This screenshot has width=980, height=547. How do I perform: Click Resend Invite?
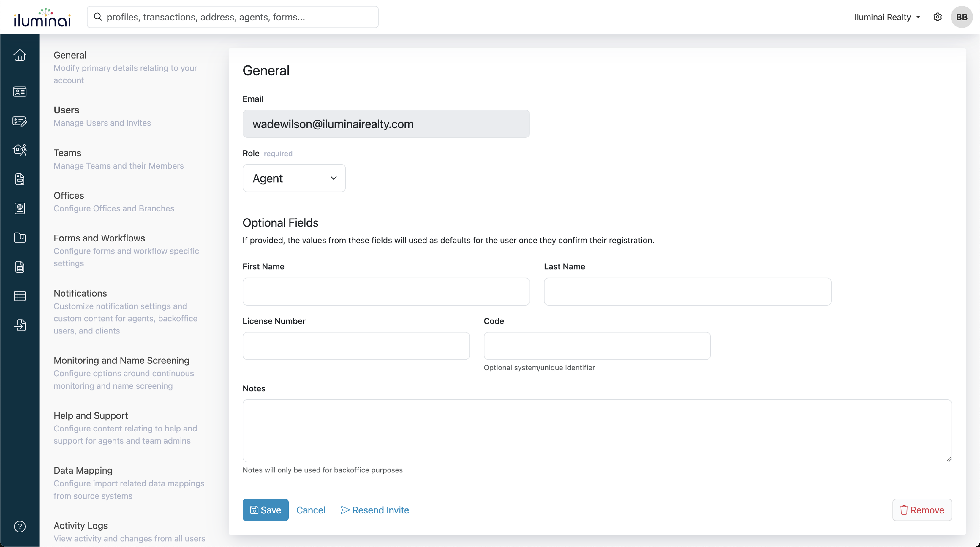[x=375, y=510]
